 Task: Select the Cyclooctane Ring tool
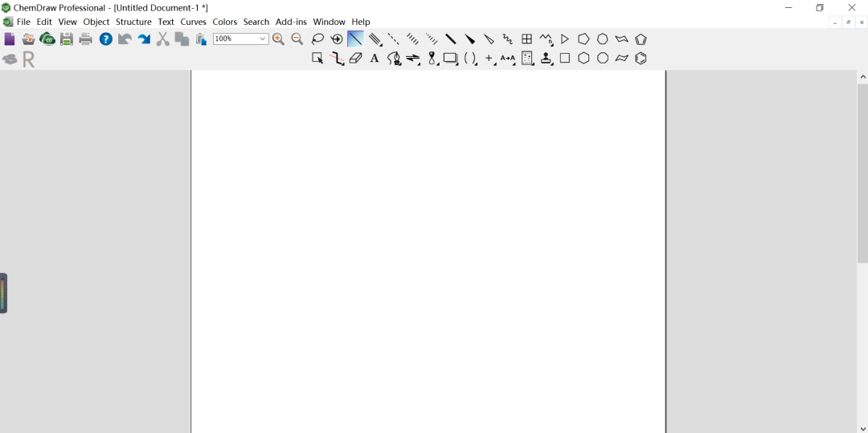(602, 58)
